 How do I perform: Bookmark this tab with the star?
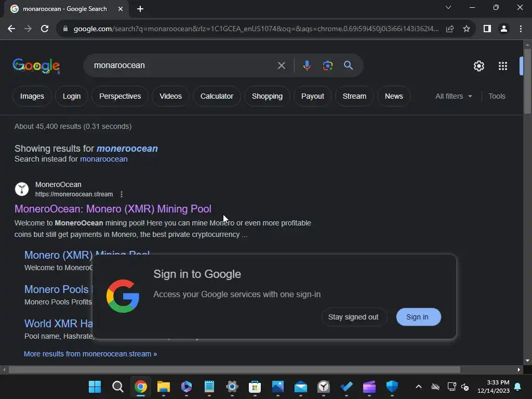pyautogui.click(x=467, y=29)
